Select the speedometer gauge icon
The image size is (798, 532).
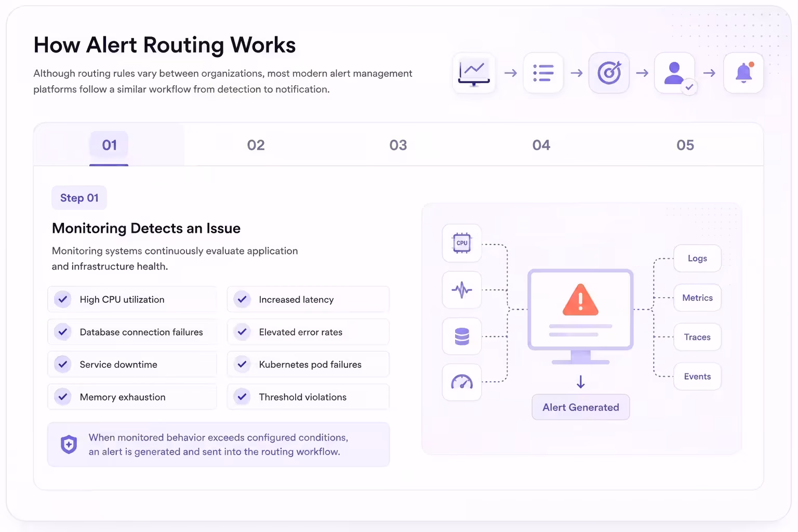[x=462, y=382]
